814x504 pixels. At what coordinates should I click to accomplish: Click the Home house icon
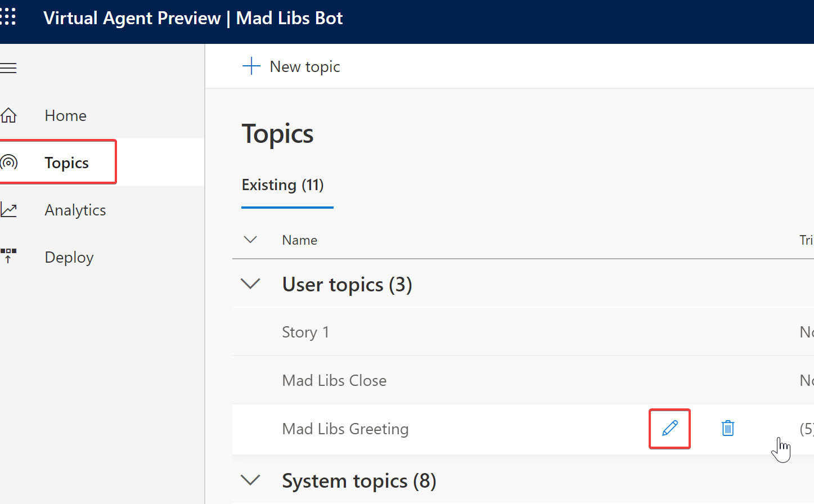coord(8,115)
